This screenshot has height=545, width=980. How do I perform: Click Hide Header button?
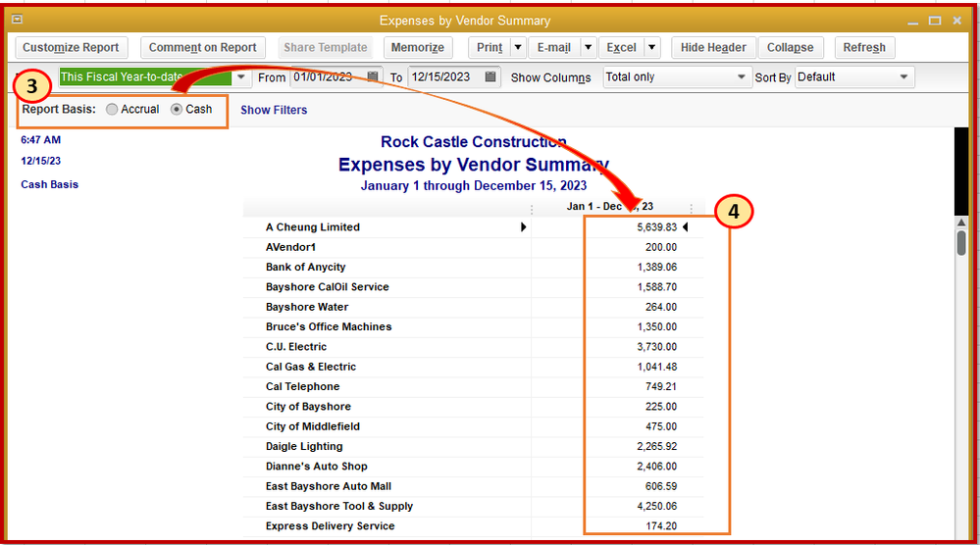click(x=713, y=47)
